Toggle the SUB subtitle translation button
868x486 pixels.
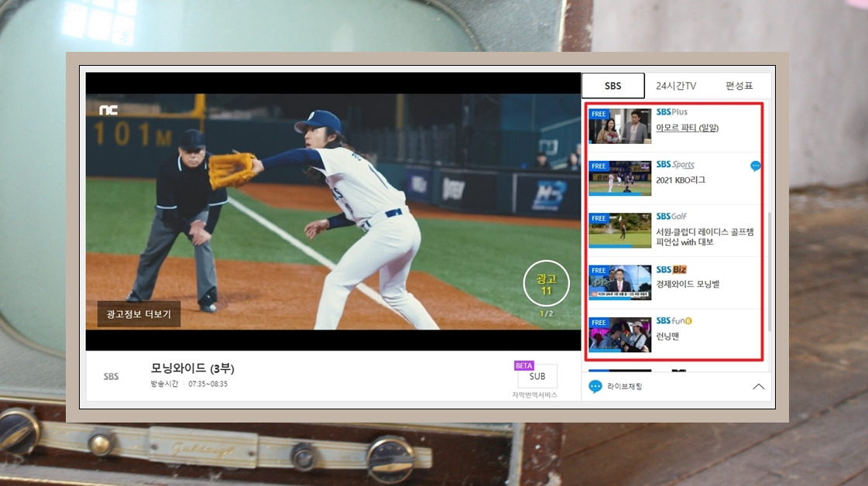tap(537, 376)
